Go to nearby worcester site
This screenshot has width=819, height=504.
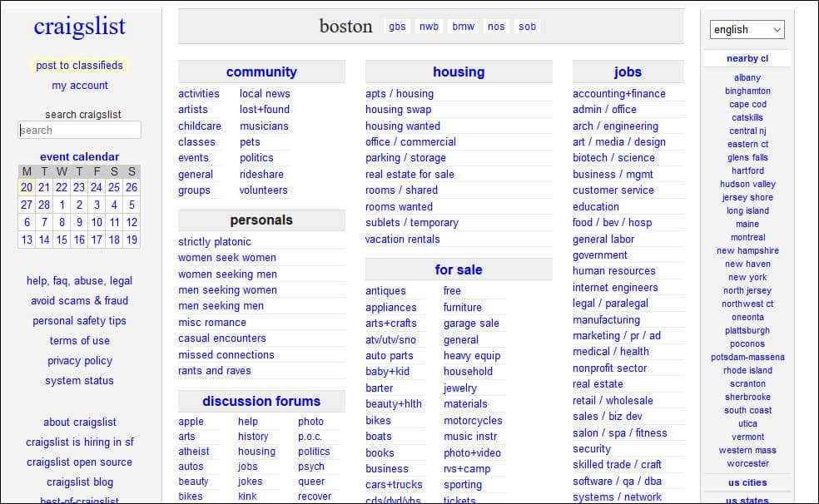(x=747, y=463)
